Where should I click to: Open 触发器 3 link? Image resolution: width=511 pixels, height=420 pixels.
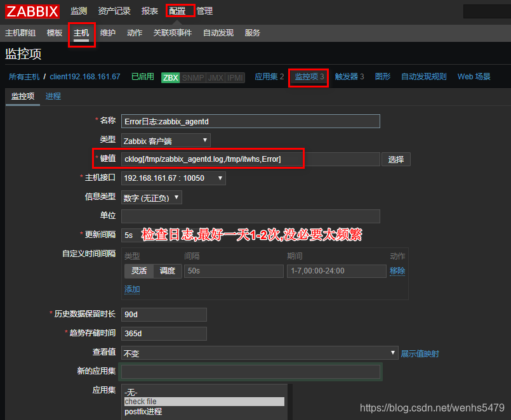pyautogui.click(x=349, y=77)
